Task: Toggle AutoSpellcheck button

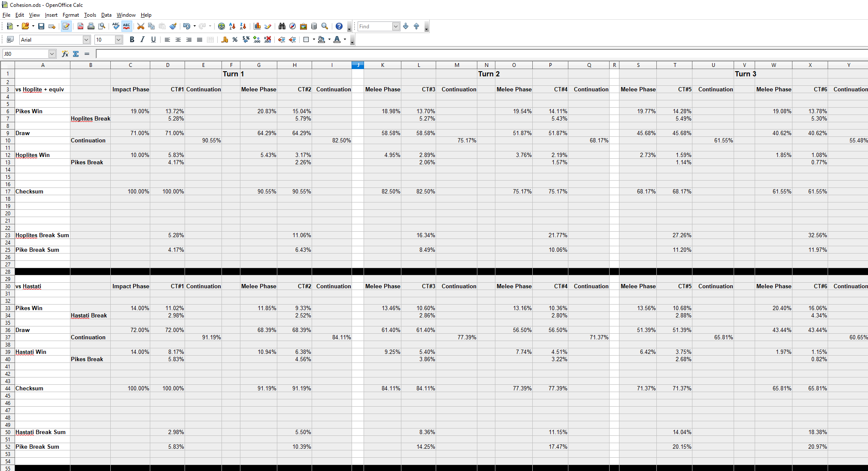Action: coord(126,26)
